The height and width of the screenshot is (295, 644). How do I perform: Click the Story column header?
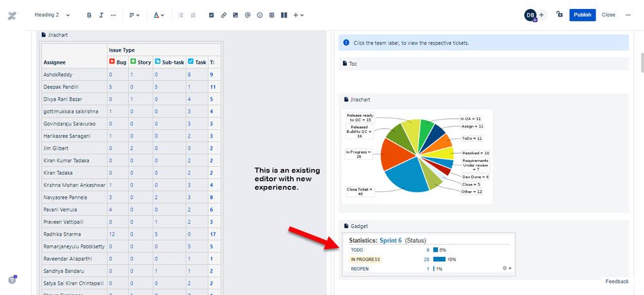(141, 62)
